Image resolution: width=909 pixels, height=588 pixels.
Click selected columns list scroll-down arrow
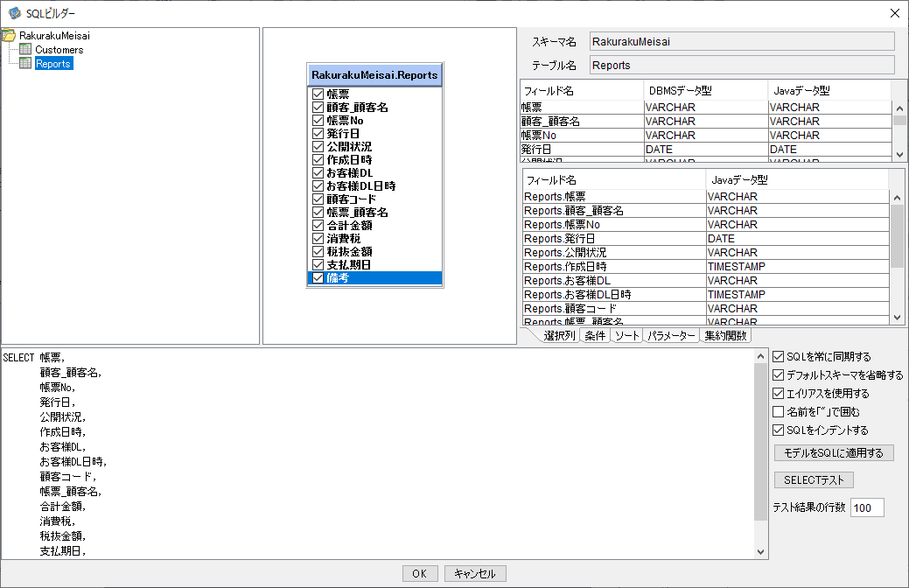coord(897,318)
